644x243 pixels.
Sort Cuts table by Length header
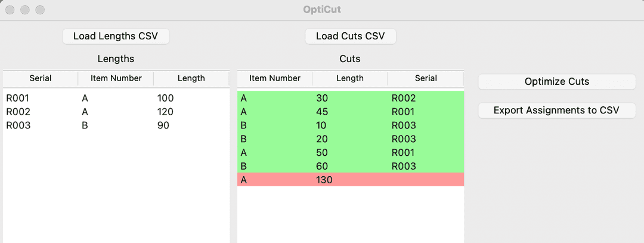coord(350,78)
